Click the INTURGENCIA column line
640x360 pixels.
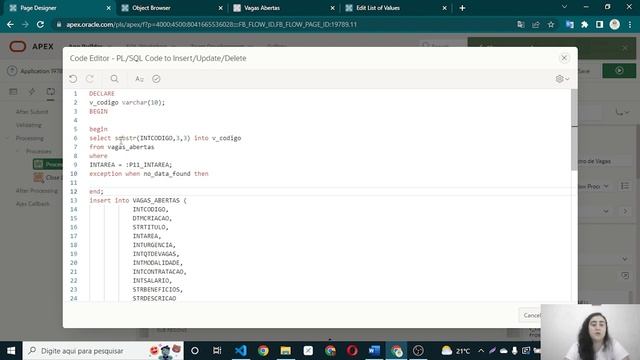coord(154,245)
